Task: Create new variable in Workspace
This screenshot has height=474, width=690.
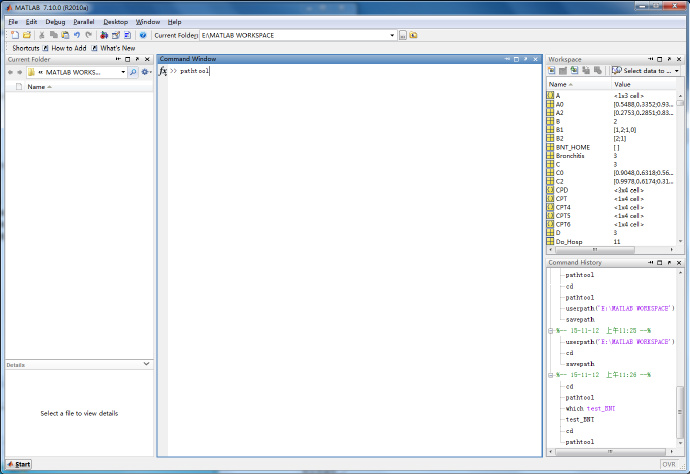Action: click(552, 70)
